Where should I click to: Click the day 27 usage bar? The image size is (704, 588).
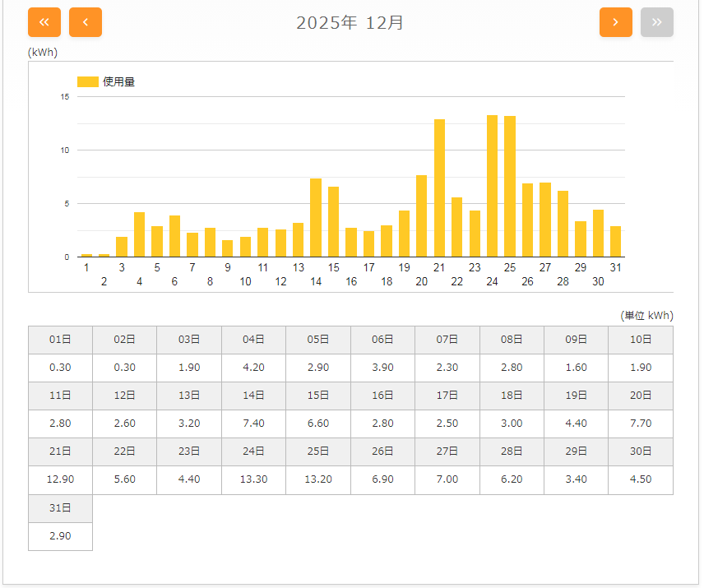pyautogui.click(x=545, y=220)
